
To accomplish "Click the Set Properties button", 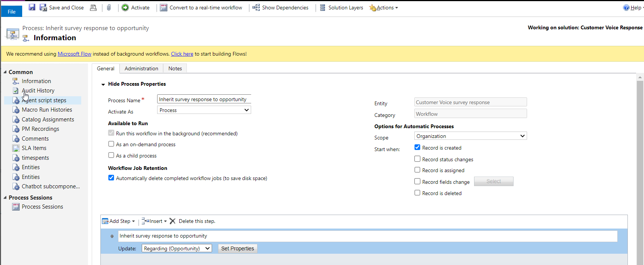I will (238, 248).
